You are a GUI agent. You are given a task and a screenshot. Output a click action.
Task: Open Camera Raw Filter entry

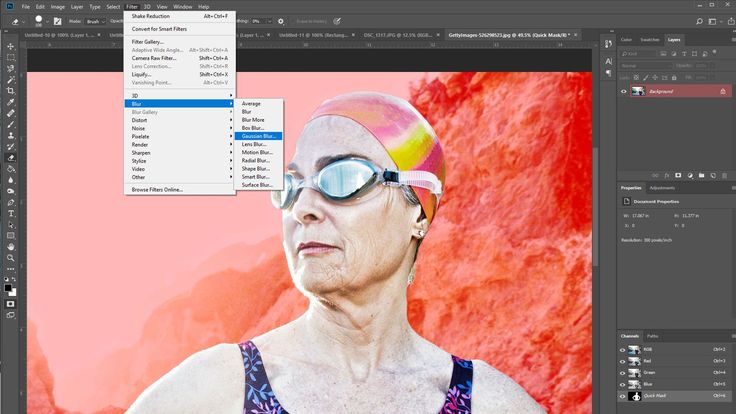[179, 58]
